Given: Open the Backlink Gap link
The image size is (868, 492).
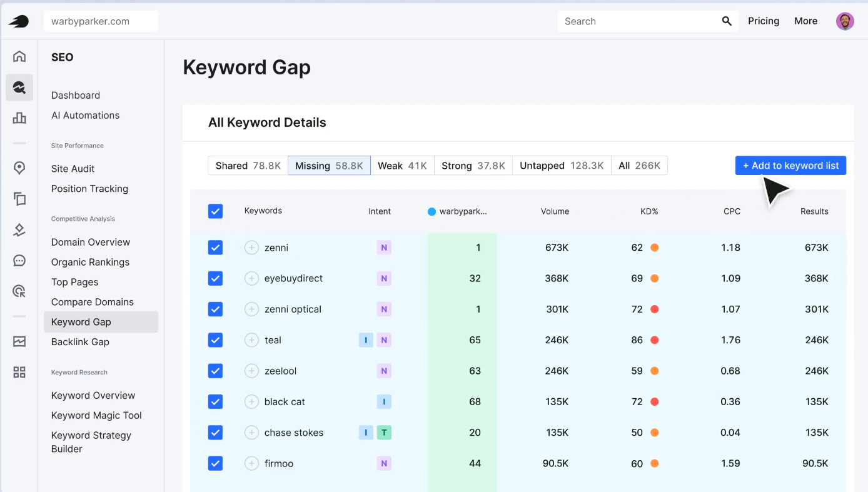Looking at the screenshot, I should 80,342.
